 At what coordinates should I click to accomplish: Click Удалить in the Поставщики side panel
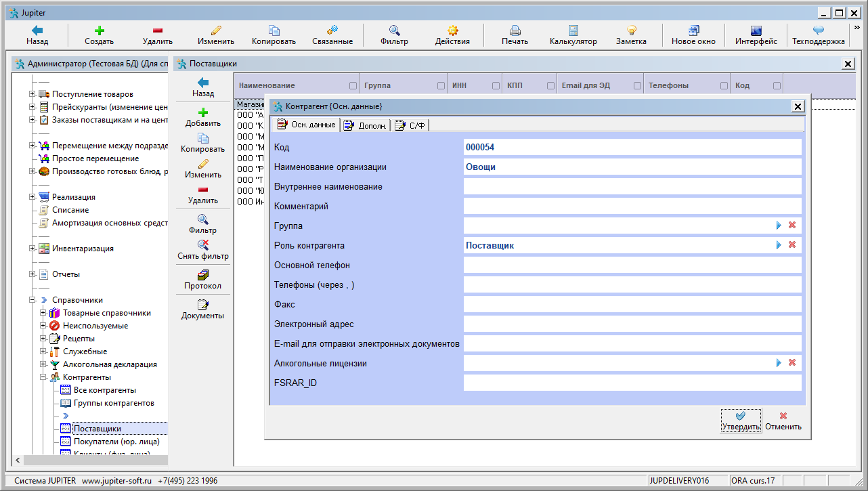tap(203, 194)
